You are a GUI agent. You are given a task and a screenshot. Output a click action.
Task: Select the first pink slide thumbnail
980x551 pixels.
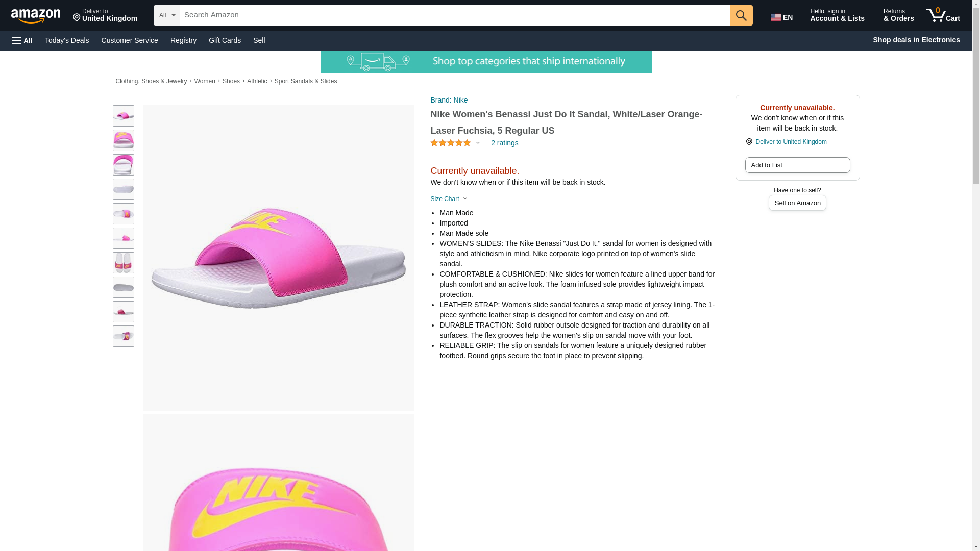point(124,116)
